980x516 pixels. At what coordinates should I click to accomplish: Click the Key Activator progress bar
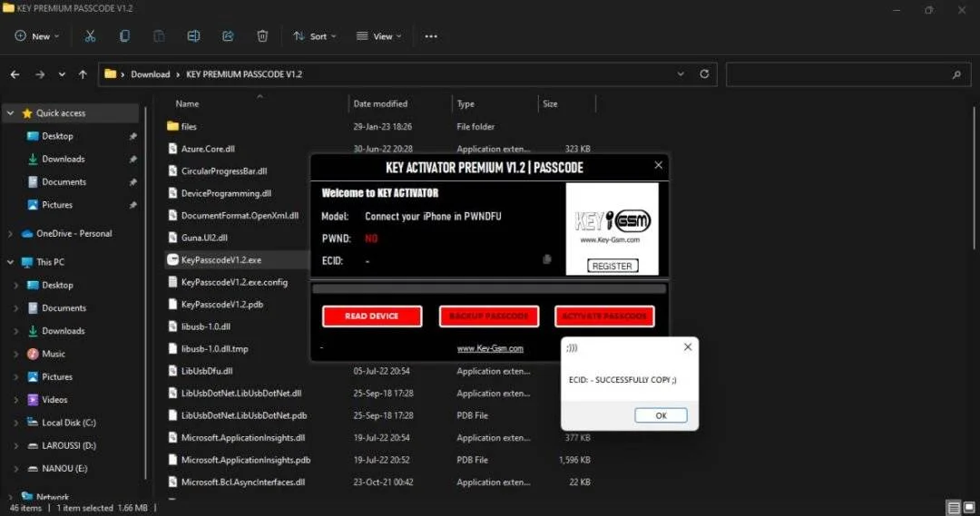(x=489, y=289)
